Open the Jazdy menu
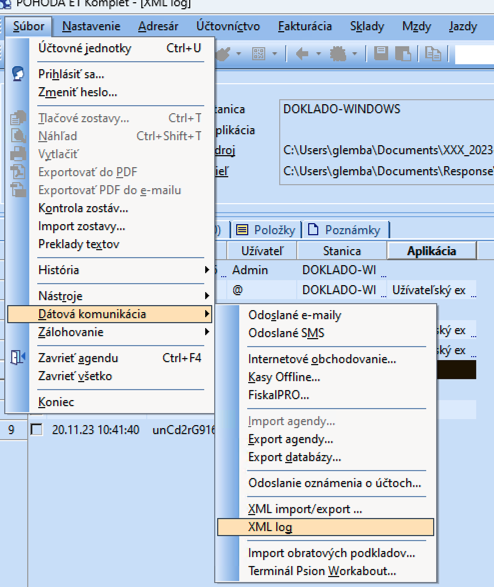 click(463, 26)
